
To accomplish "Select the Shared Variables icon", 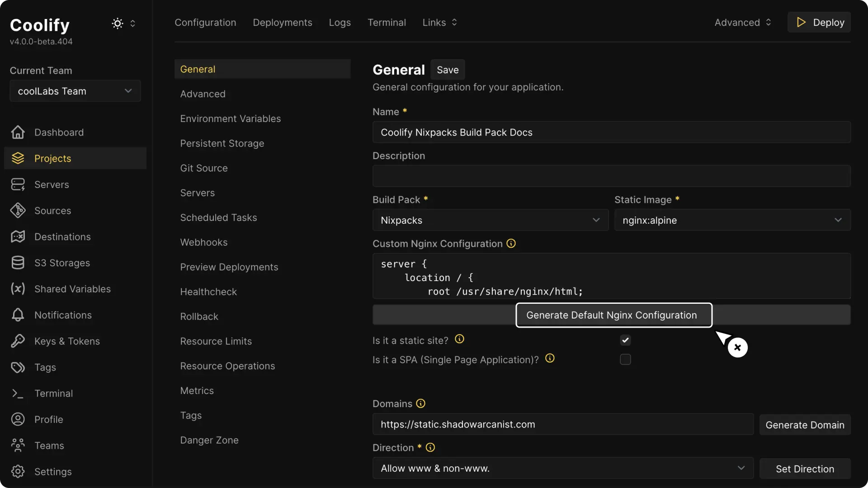I will tap(18, 289).
